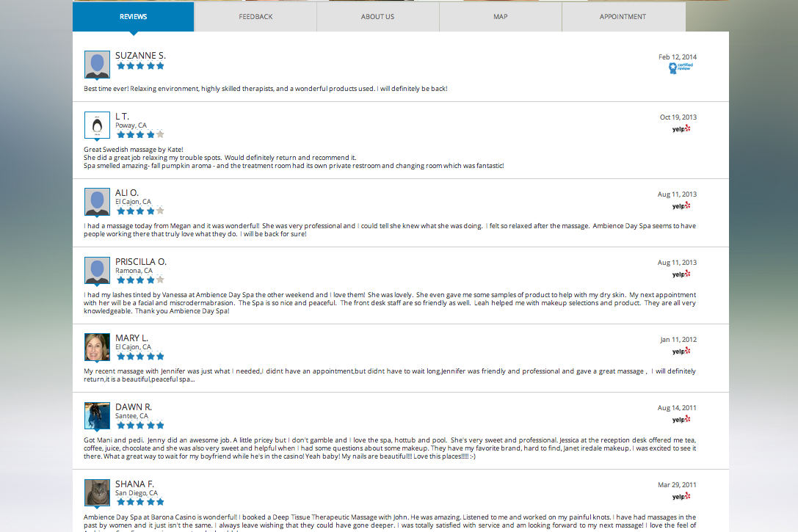798x532 pixels.
Task: Click Suzanne S.'s avatar icon
Action: (97, 64)
